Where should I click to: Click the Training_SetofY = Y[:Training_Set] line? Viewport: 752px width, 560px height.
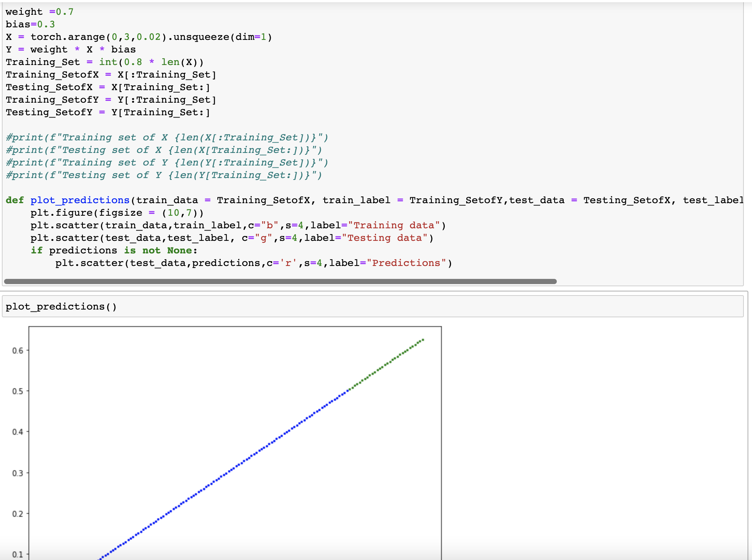(111, 99)
